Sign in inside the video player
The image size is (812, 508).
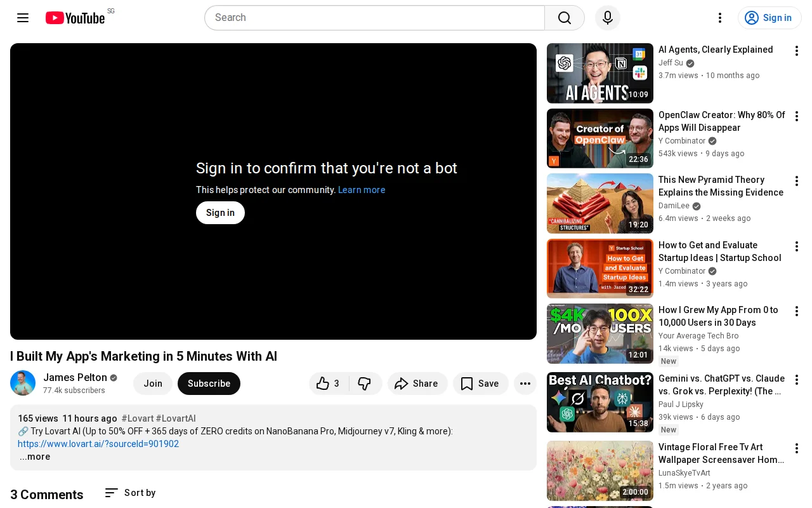pos(220,213)
